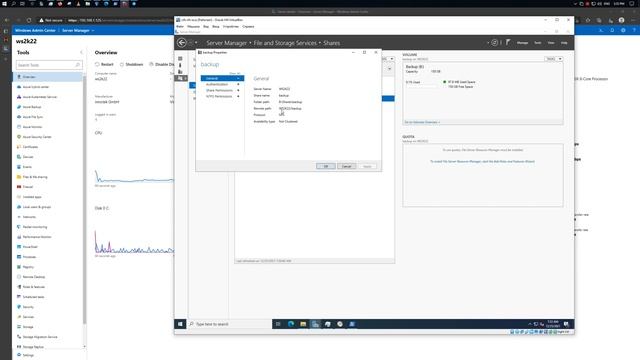Follow Go to Volumes Overview link
This screenshot has height=360, width=640.
coord(422,122)
